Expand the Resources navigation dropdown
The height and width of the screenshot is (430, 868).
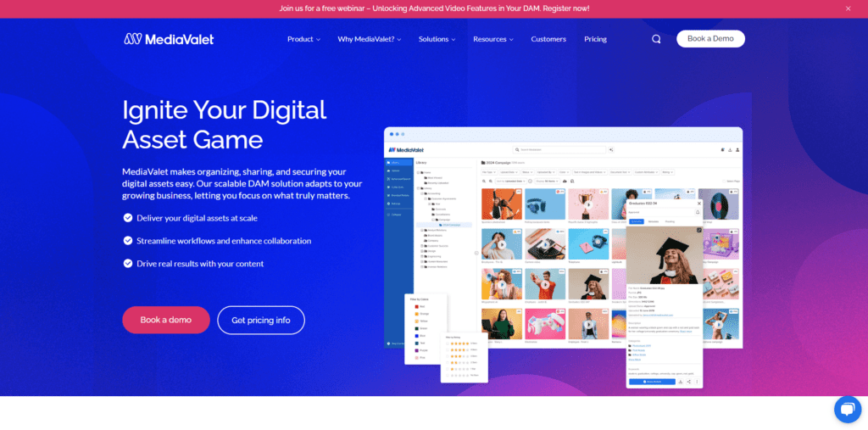493,39
